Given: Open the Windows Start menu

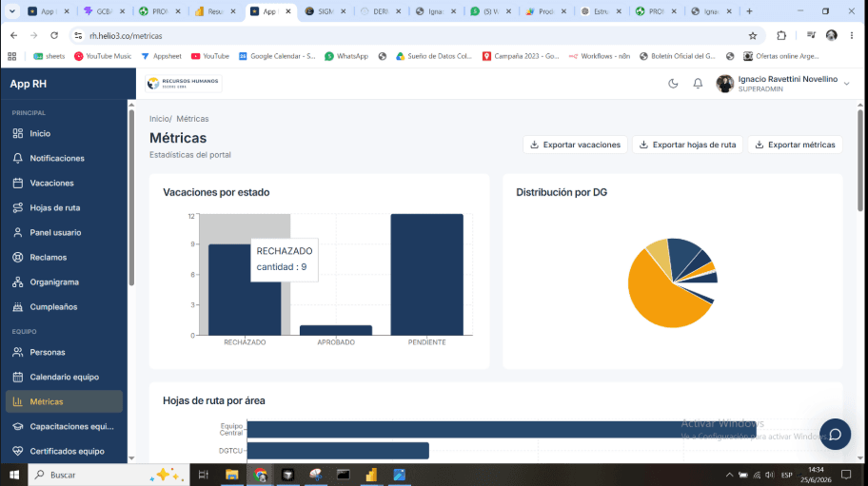Looking at the screenshot, I should tap(14, 475).
